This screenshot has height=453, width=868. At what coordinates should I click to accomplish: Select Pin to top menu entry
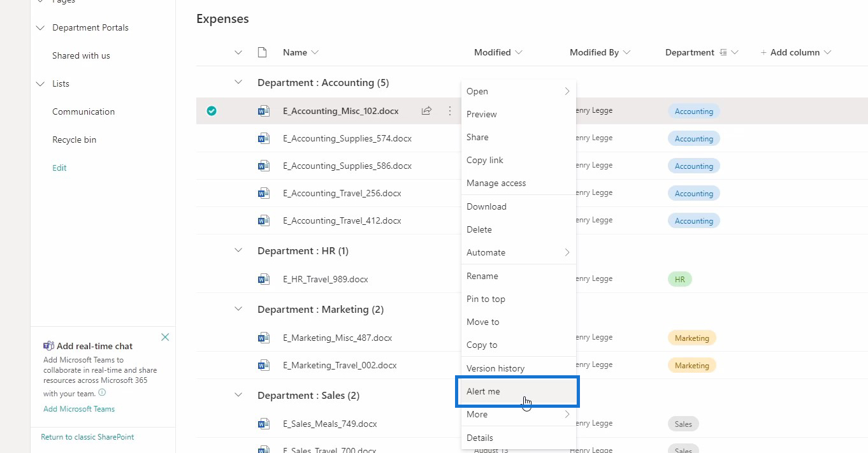coord(519,299)
